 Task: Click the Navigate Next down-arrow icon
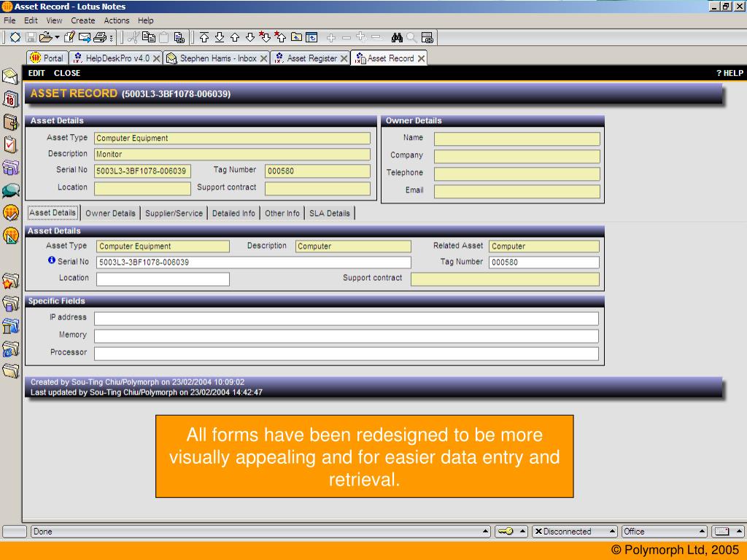[x=250, y=37]
